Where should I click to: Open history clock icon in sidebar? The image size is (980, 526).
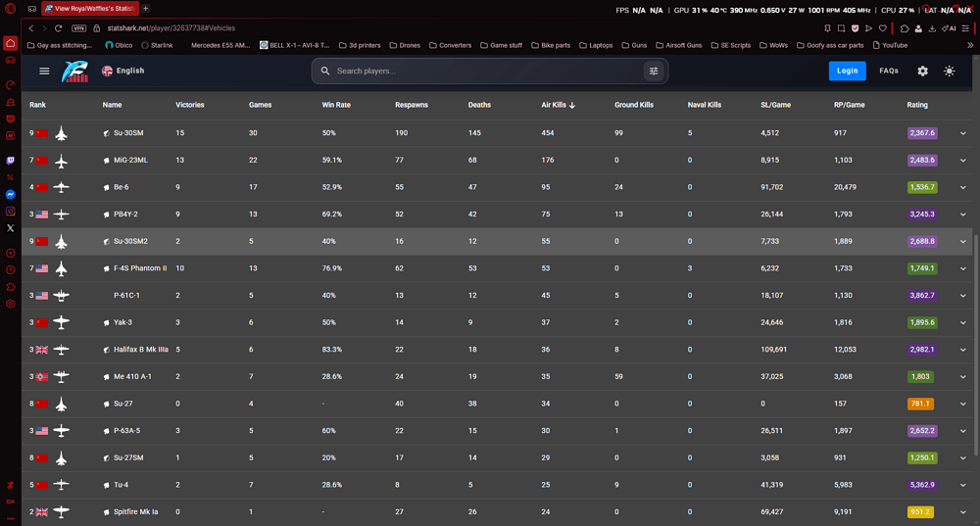[10, 270]
